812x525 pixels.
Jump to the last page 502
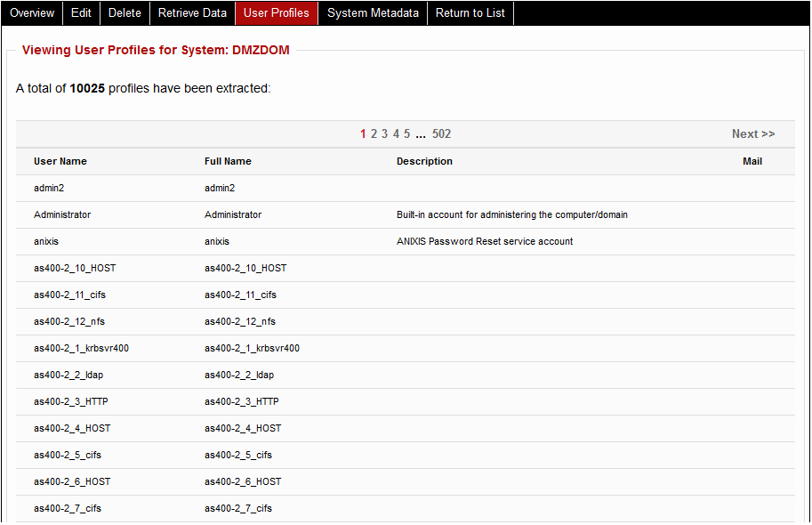tap(442, 133)
